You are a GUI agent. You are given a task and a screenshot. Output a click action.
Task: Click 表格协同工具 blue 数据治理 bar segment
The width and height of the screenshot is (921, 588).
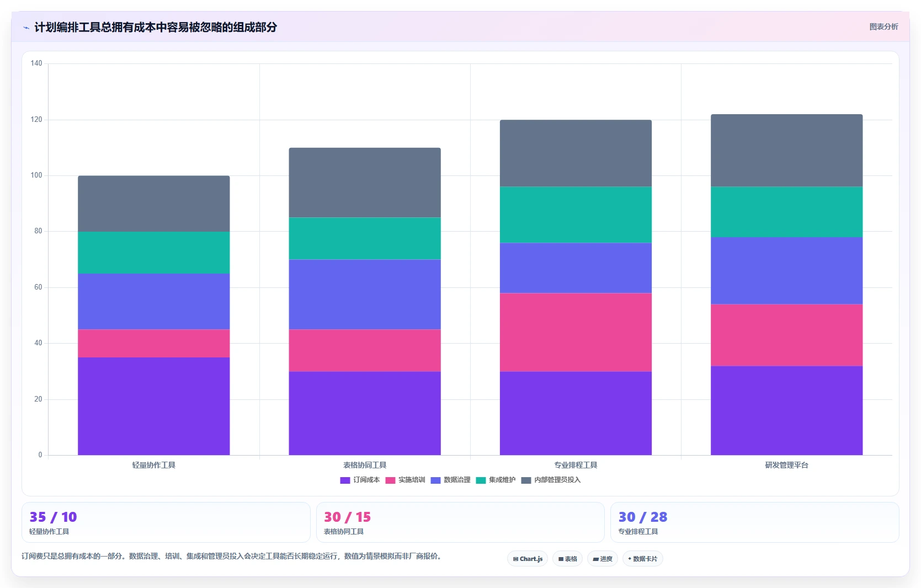click(x=365, y=295)
